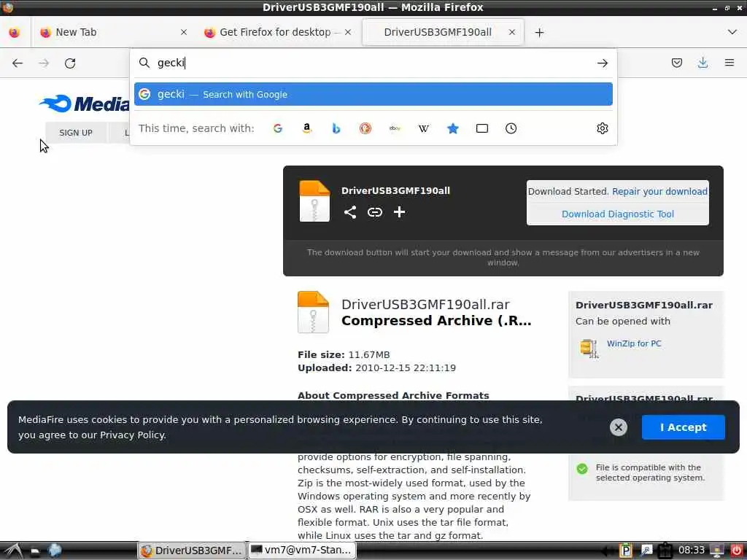
Task: Copy link of the file via chain icon
Action: [x=375, y=212]
